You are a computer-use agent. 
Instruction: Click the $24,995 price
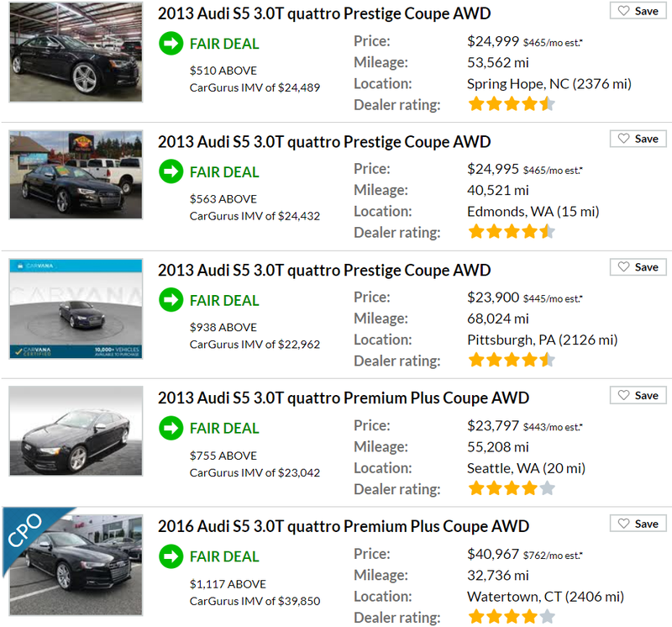pos(493,169)
